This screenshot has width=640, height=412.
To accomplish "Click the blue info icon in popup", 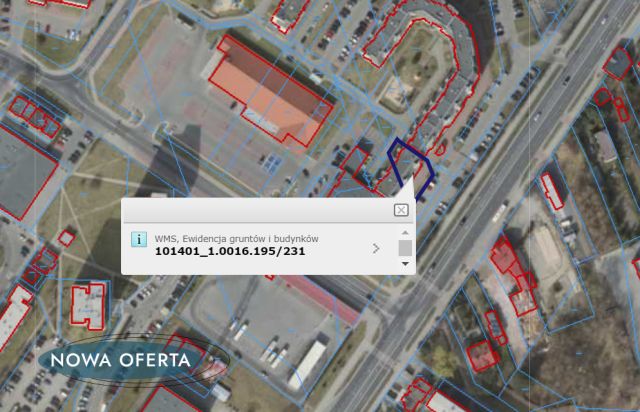I will (139, 239).
